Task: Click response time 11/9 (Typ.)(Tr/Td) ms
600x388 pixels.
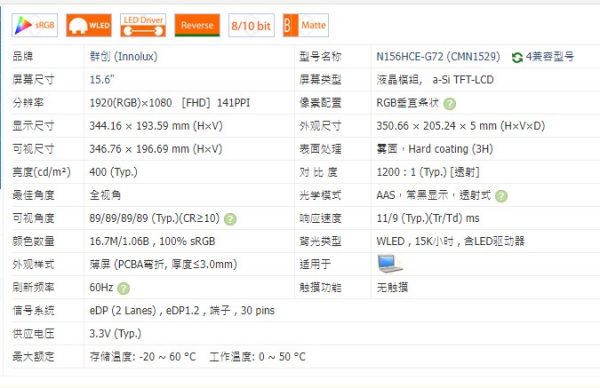Action: pos(428,218)
